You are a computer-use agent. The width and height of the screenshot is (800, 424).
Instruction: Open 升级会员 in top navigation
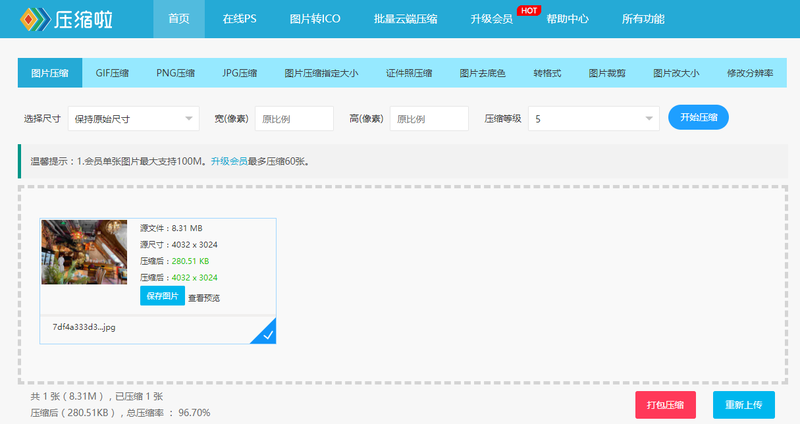pos(491,19)
